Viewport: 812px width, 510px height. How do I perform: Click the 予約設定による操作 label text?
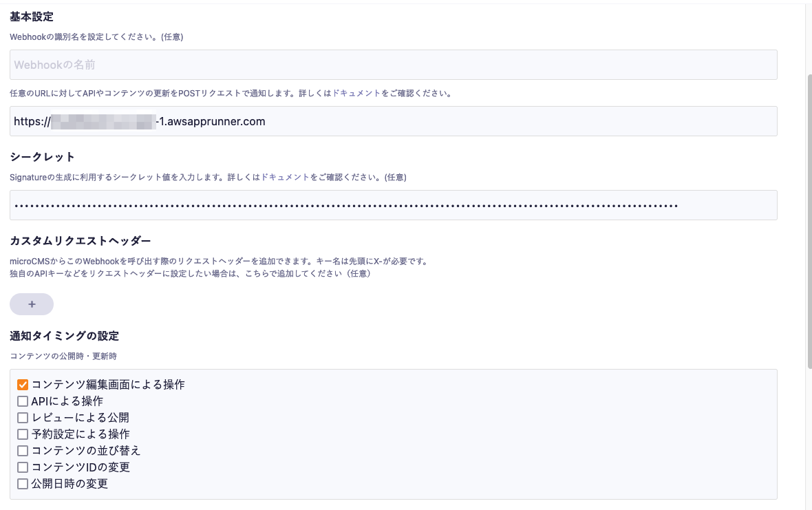click(81, 434)
